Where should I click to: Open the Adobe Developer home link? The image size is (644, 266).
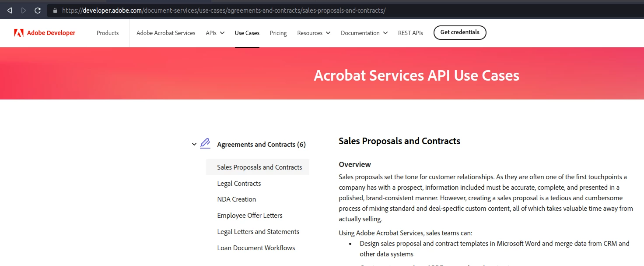pyautogui.click(x=45, y=33)
